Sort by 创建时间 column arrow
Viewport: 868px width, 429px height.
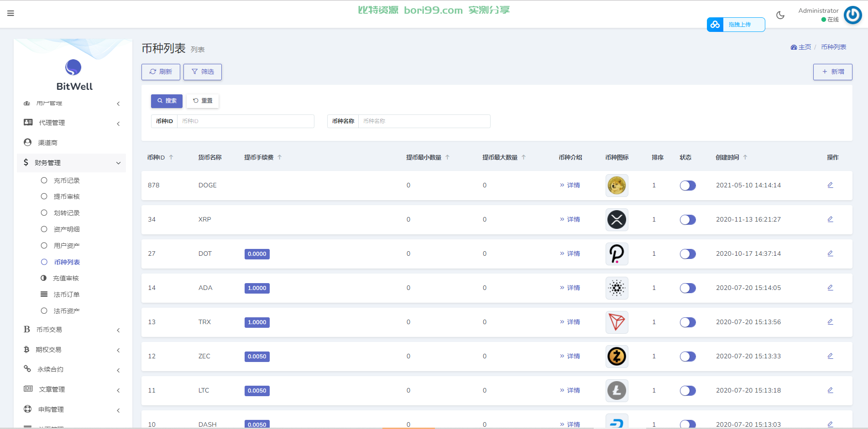point(745,157)
